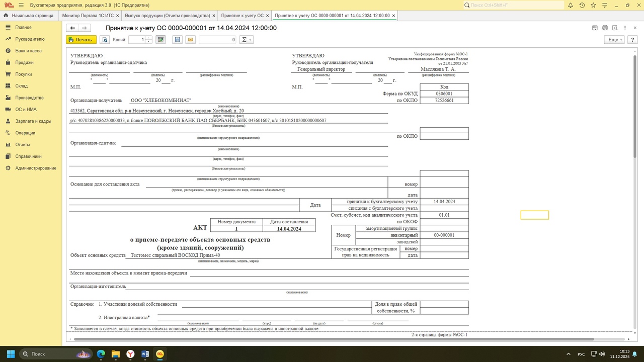Open Microsoft Edge from taskbar
The width and height of the screenshot is (644, 362).
101,354
